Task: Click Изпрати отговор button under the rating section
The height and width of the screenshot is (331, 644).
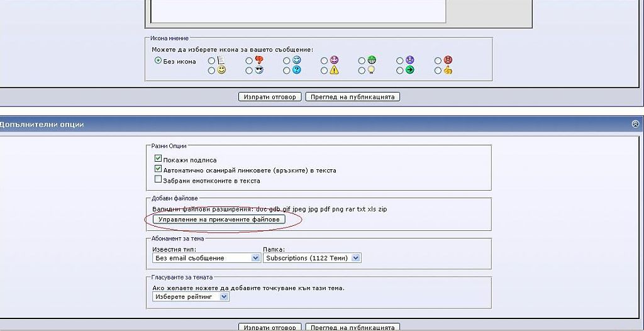Action: coord(270,327)
